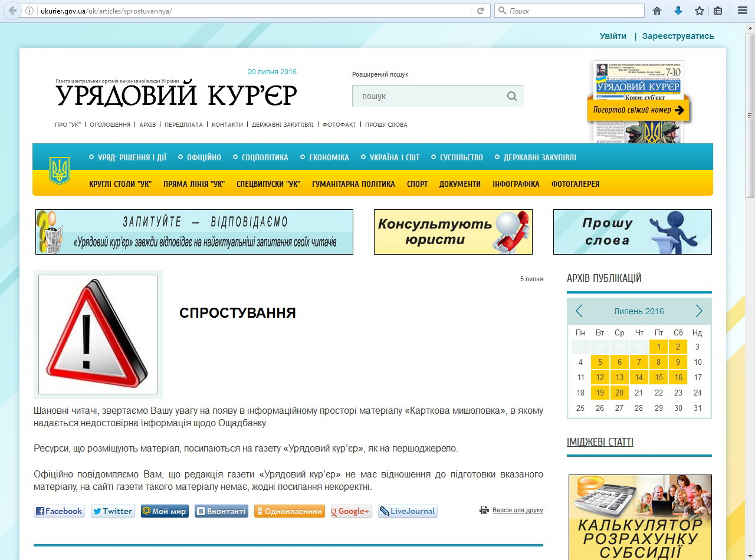This screenshot has height=560, width=755.
Task: Click the Увійти login link
Action: pos(613,35)
